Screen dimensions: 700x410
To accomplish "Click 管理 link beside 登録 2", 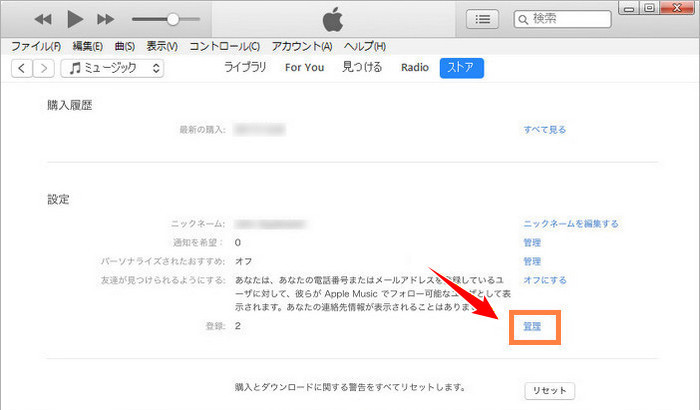I will click(532, 326).
